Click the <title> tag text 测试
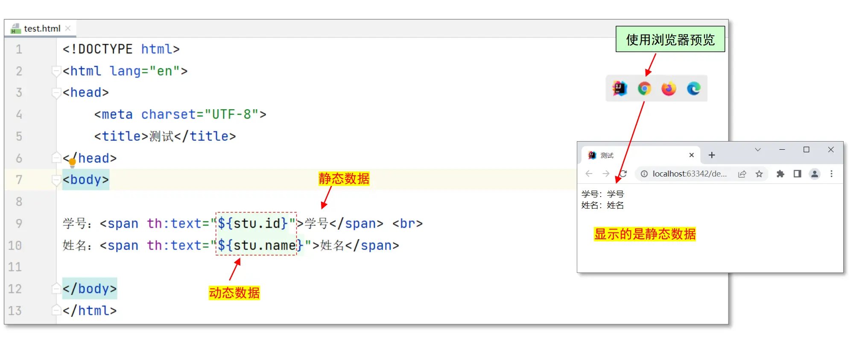868x345 pixels. [161, 136]
